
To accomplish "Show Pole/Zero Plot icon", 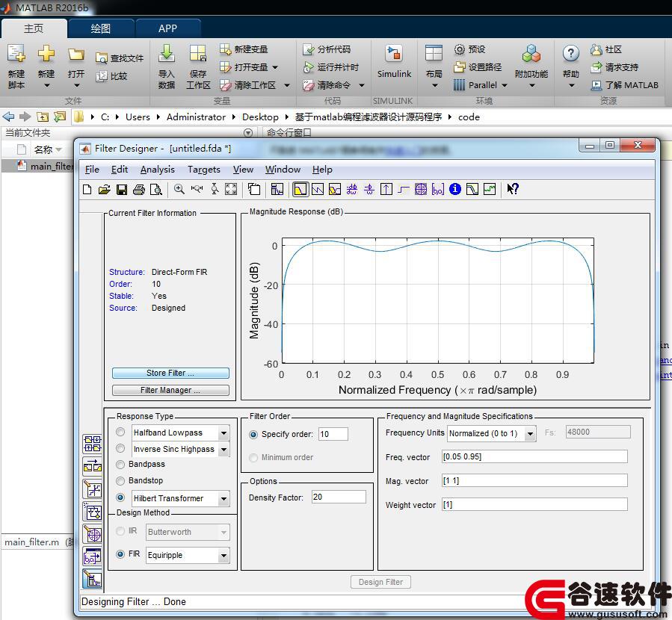I will coord(421,189).
